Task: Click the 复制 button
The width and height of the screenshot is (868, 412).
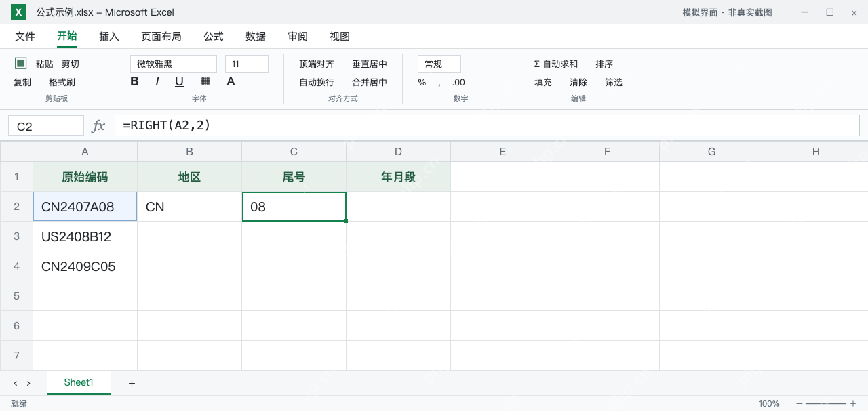Action: tap(22, 82)
